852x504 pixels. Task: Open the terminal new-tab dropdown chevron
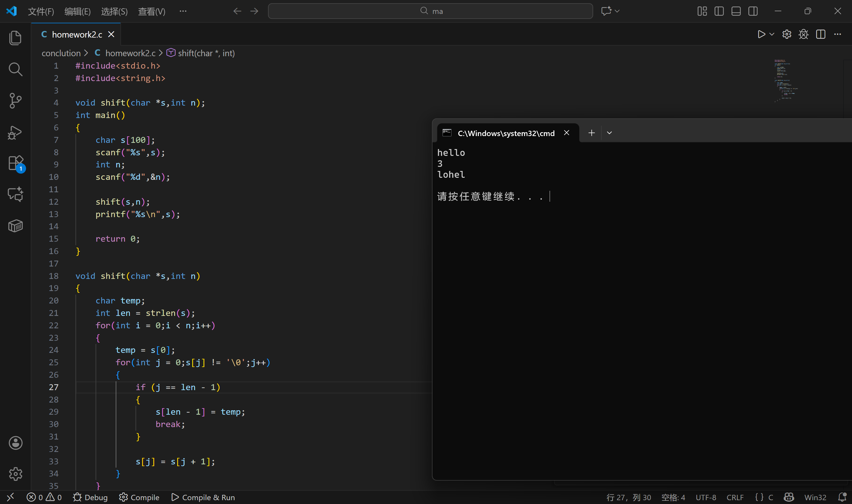[609, 133]
